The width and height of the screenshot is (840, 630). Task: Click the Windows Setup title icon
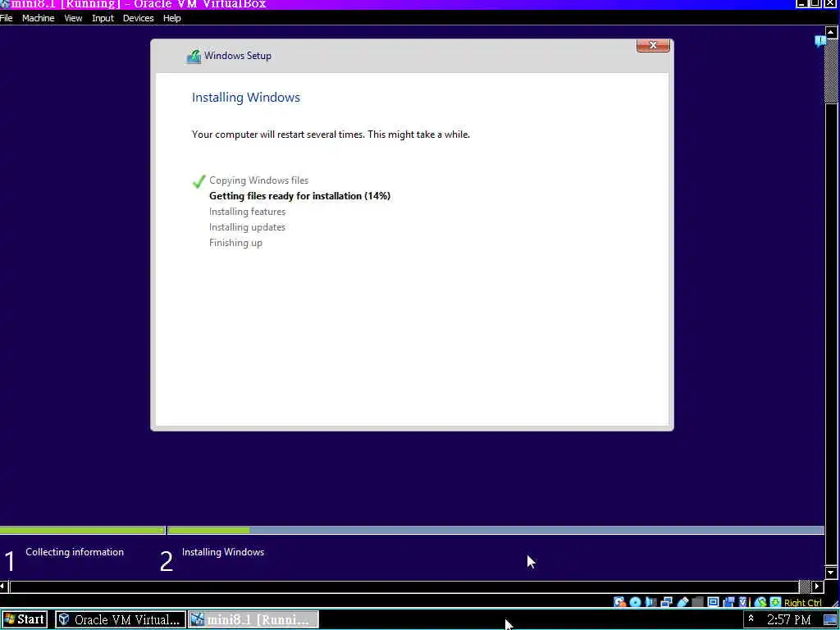[x=194, y=57]
